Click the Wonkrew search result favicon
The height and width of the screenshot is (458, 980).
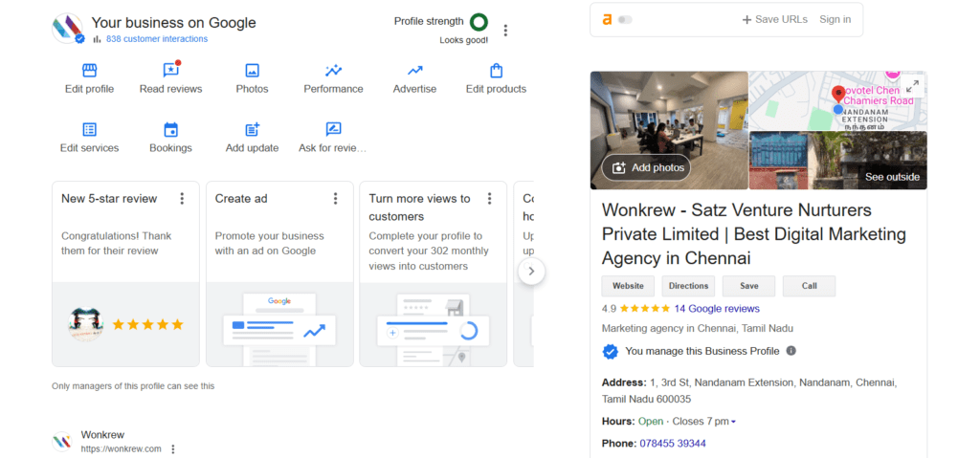point(62,442)
